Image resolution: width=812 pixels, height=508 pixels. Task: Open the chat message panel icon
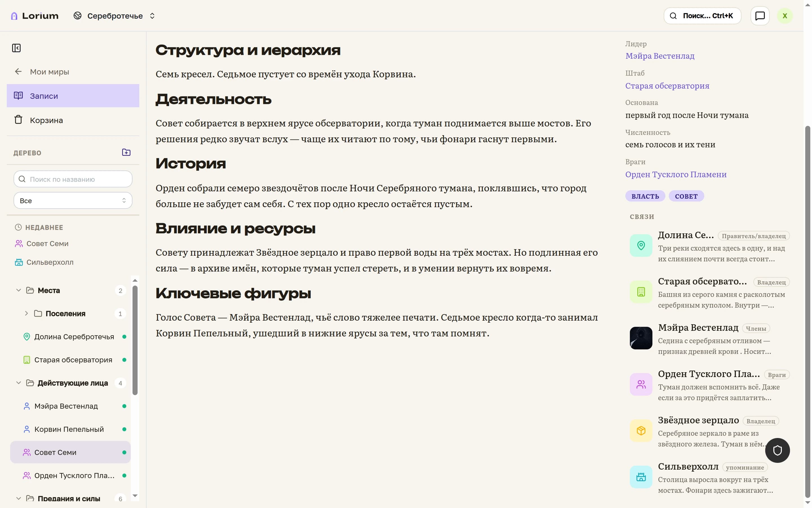[x=760, y=16]
